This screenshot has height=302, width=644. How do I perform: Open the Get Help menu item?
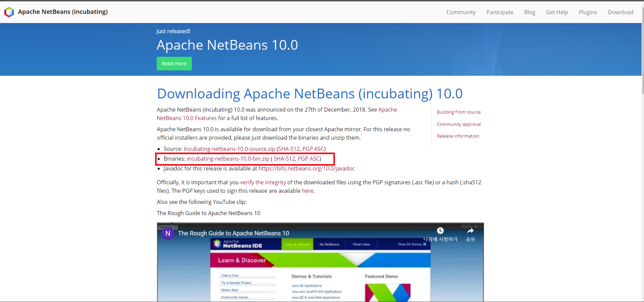pos(557,12)
